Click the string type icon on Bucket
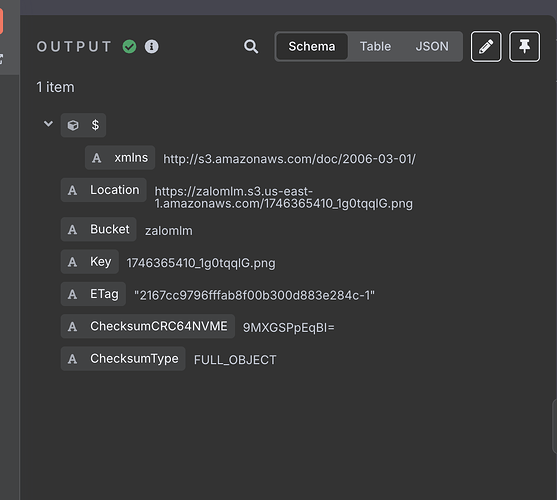This screenshot has height=500, width=557. coord(72,229)
